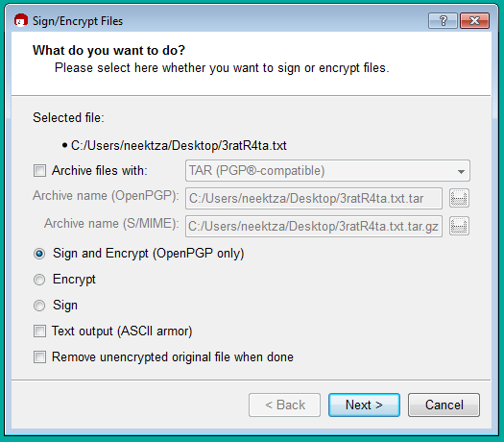
Task: Tick Text output (ASCII armor) checkbox
Action: point(40,331)
